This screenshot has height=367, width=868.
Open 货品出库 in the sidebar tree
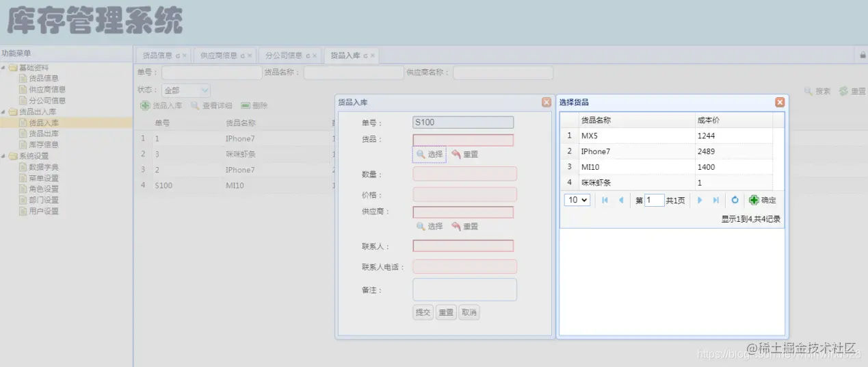coord(43,134)
